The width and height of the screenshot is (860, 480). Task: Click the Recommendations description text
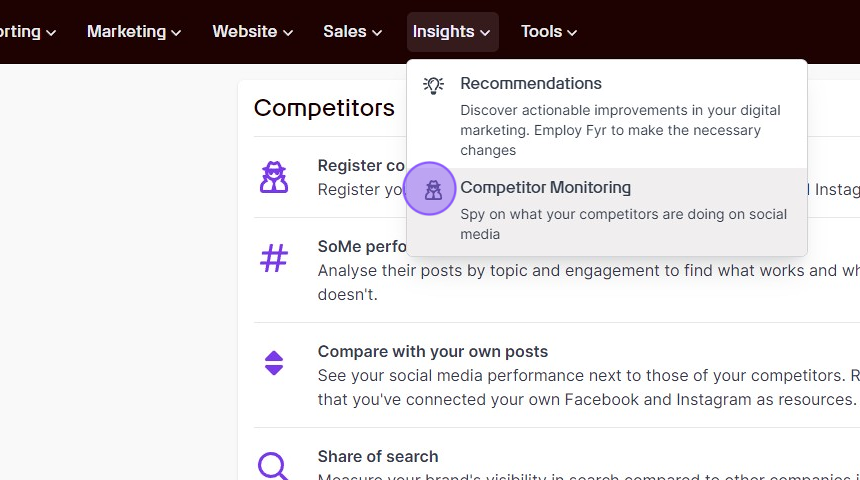pyautogui.click(x=620, y=130)
